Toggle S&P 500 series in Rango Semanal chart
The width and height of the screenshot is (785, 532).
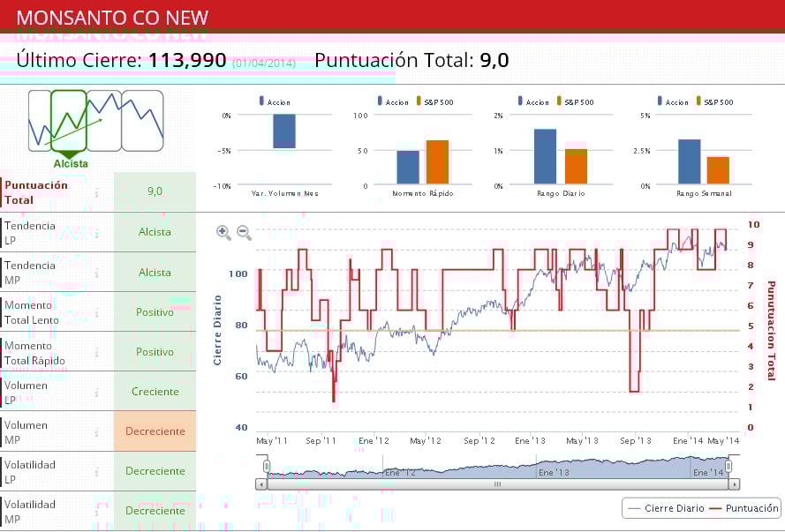pyautogui.click(x=715, y=101)
